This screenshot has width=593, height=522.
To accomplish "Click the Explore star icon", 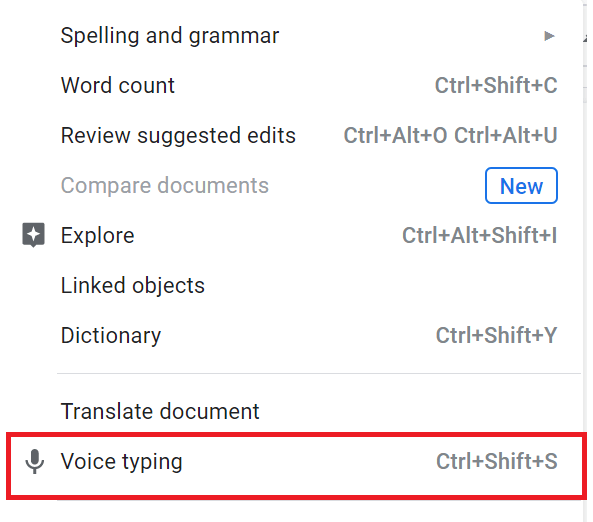I will click(34, 235).
